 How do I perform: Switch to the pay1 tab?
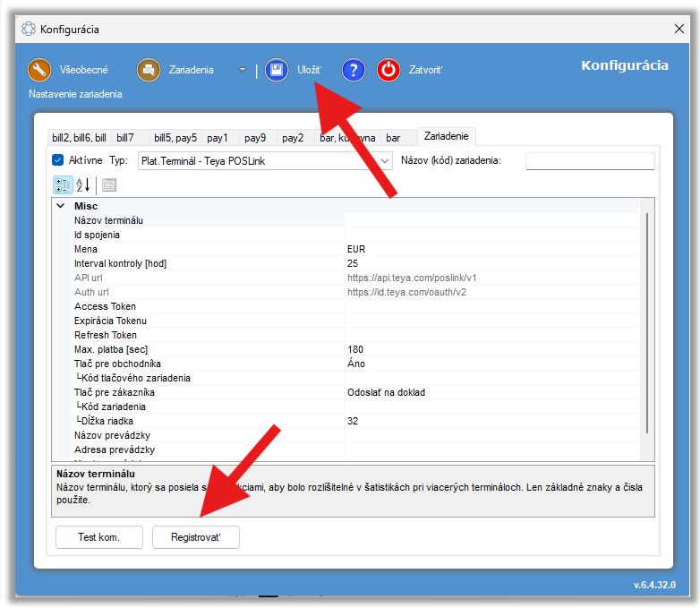218,138
